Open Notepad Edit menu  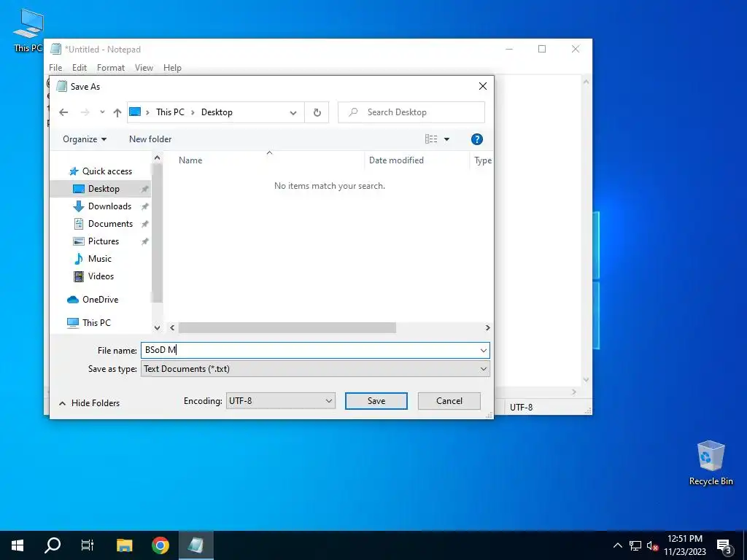coord(79,68)
